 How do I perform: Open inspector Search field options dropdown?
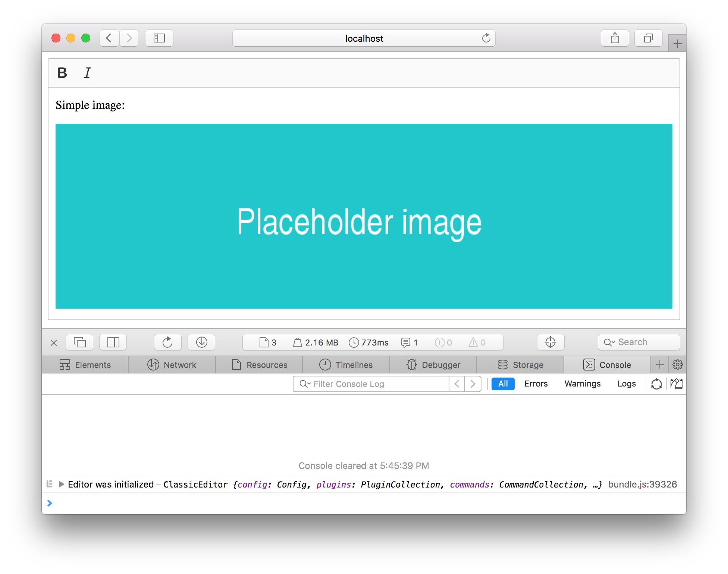pos(609,342)
